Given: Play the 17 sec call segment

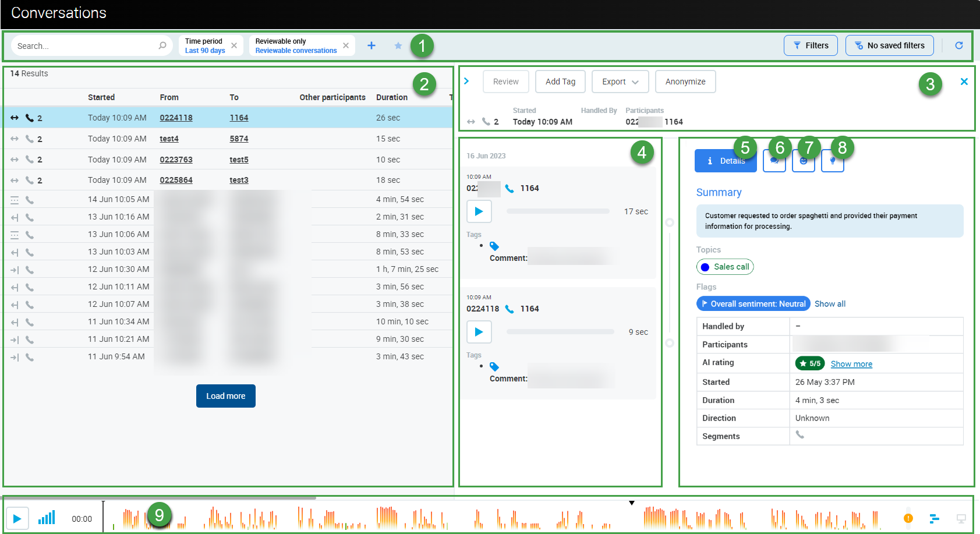Looking at the screenshot, I should pyautogui.click(x=479, y=211).
